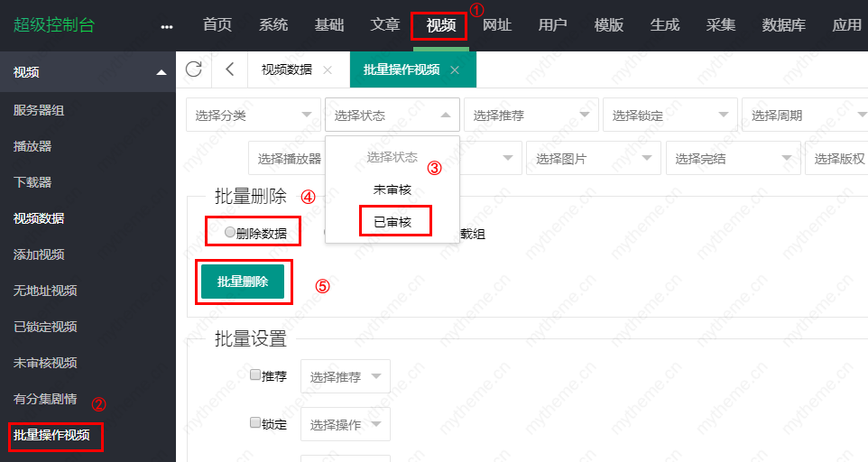Screen dimensions: 868x462
Task: Choose 未审核 from the status list
Action: 392,189
